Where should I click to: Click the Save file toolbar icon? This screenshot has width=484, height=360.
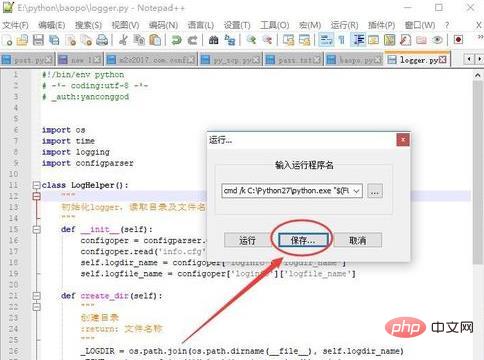[x=38, y=40]
